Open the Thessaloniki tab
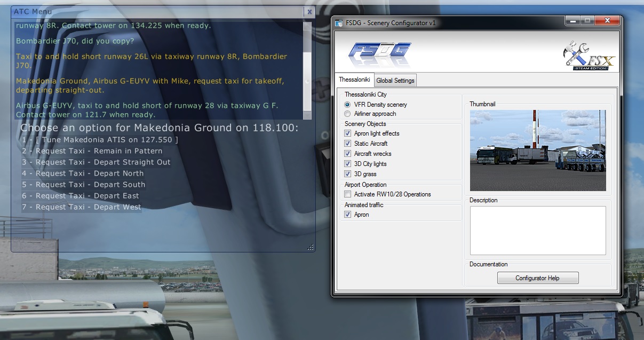Screen dimensions: 644x340 point(354,80)
